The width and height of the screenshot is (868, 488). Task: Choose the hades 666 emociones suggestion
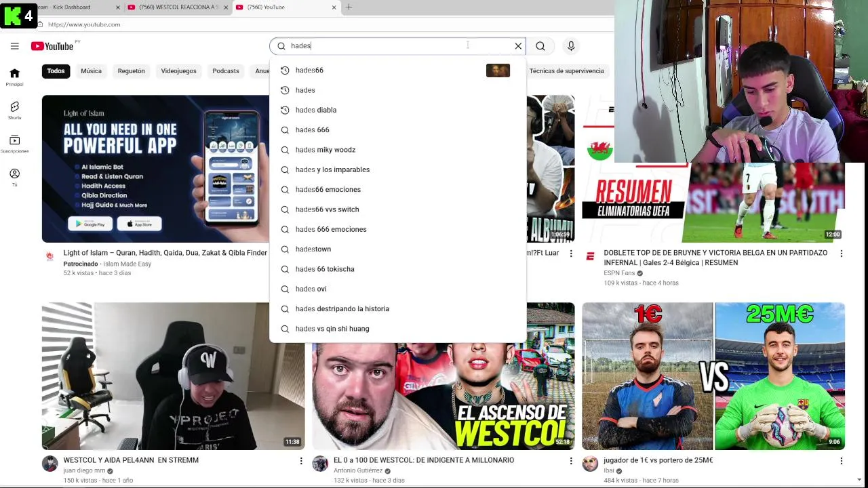pos(397,229)
